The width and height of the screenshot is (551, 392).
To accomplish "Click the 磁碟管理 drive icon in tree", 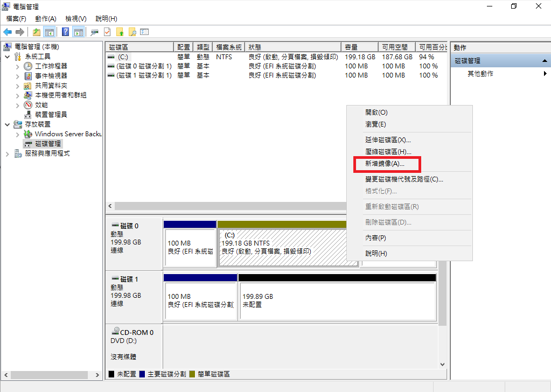I will click(28, 144).
